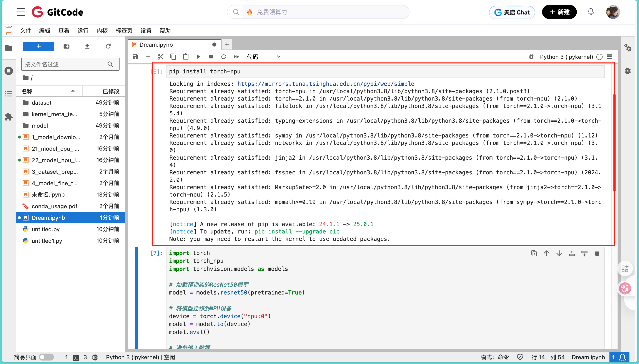
Task: Run the selected cell with the play icon
Action: click(x=198, y=57)
